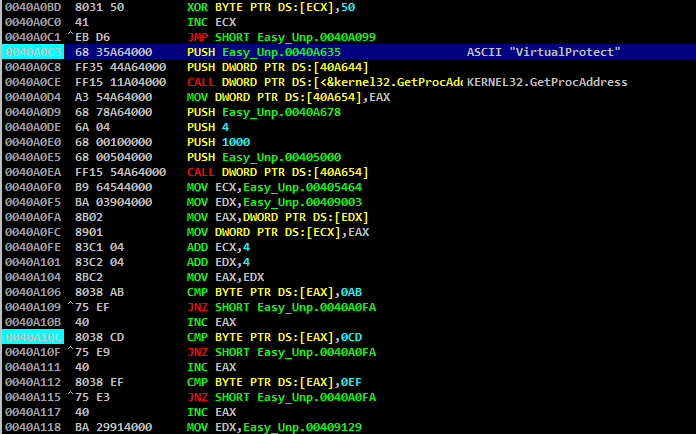Select JNZ instruction at address 0040A115
This screenshot has height=434, width=696.
coord(281,397)
